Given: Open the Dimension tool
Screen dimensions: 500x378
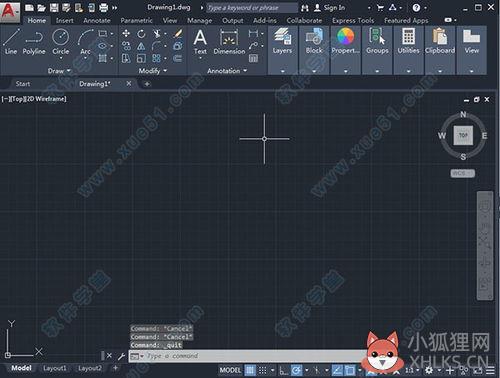Looking at the screenshot, I should [229, 42].
